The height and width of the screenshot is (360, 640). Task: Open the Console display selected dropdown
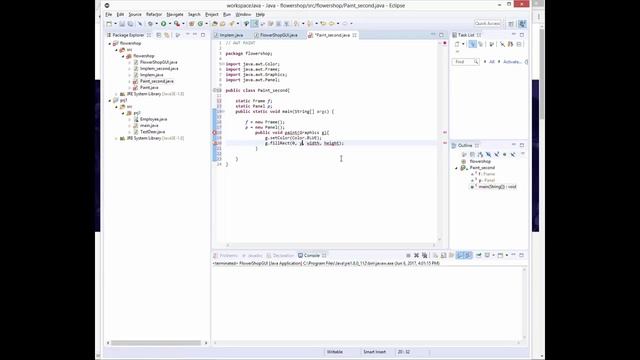tap(493, 255)
